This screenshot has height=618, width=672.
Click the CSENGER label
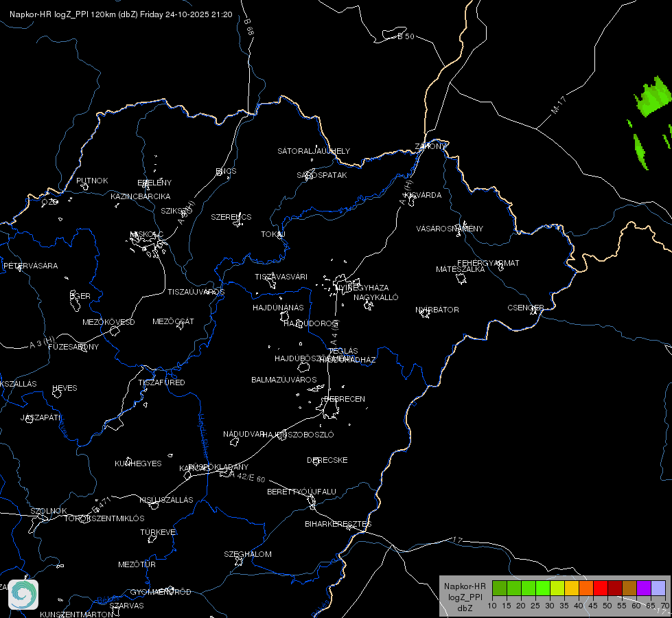[x=525, y=308]
